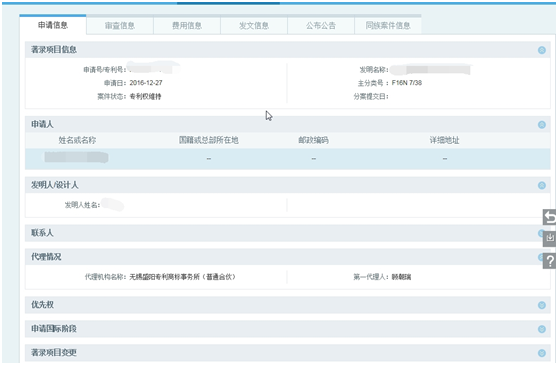Expand the 著录项目变更 section

[542, 353]
